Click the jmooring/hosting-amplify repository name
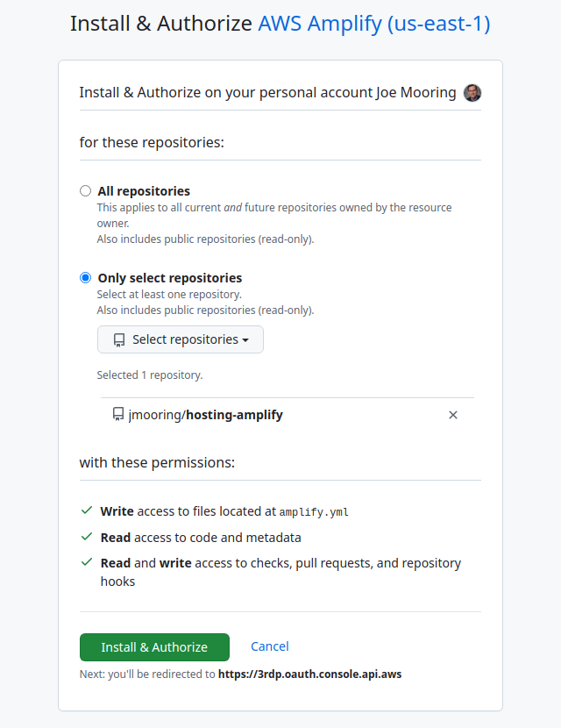Image resolution: width=561 pixels, height=728 pixels. [206, 414]
